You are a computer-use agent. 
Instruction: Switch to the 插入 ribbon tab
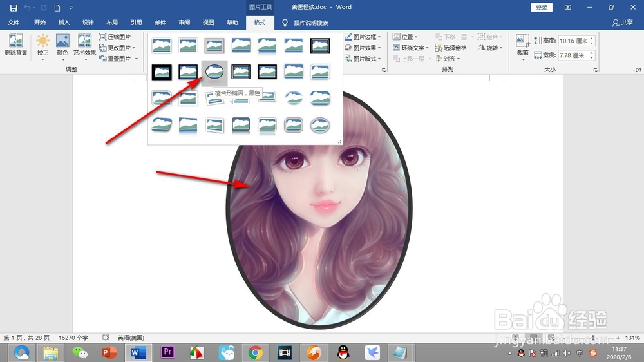coord(64,23)
